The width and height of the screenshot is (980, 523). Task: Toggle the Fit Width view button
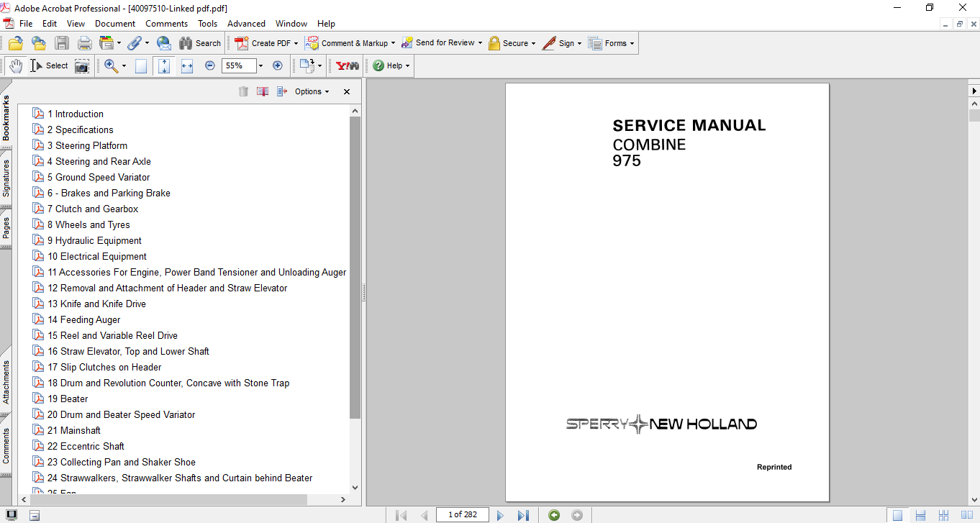click(187, 66)
